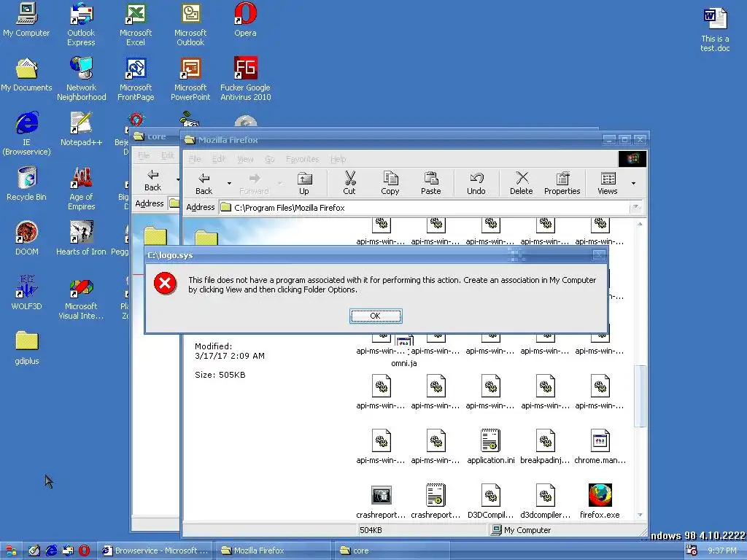The width and height of the screenshot is (747, 560).
Task: Click the scroll down arrow in file list
Action: (640, 515)
